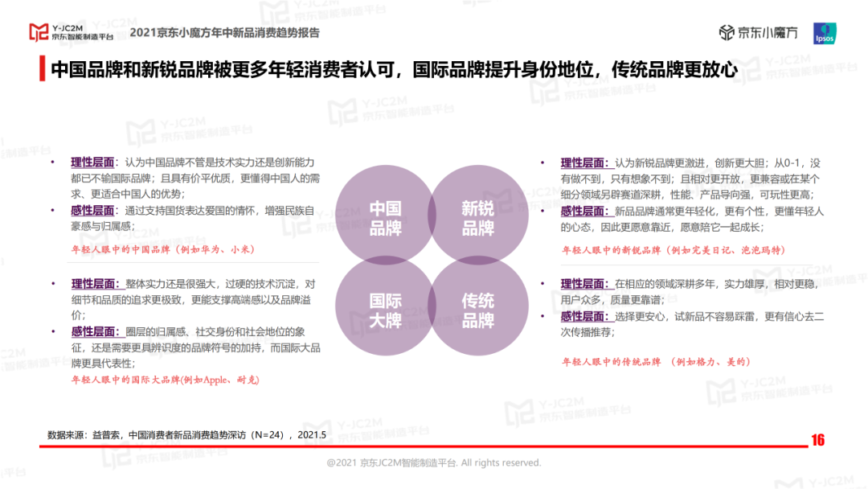Click the @2021 copyright footer text
The image size is (868, 489).
(x=434, y=462)
